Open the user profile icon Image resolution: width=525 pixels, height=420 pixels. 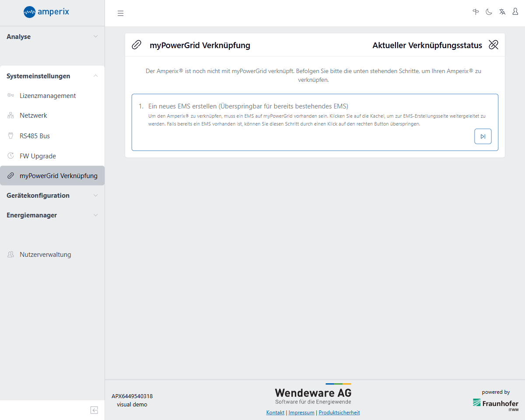[515, 12]
